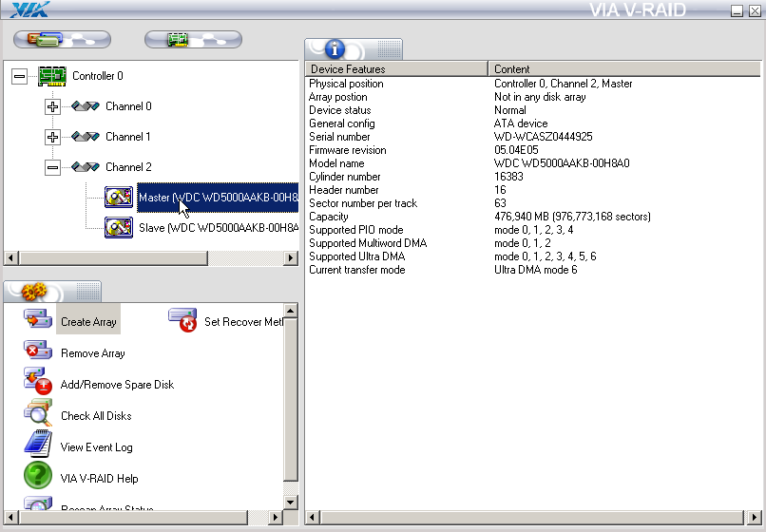
Task: Click the green VIA V-RAID Help icon
Action: [38, 475]
